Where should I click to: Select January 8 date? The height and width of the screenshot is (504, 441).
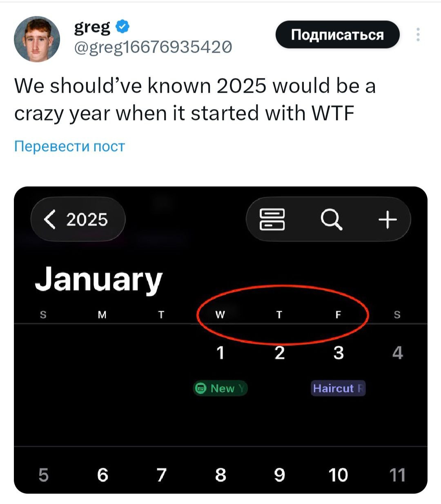coord(220,475)
